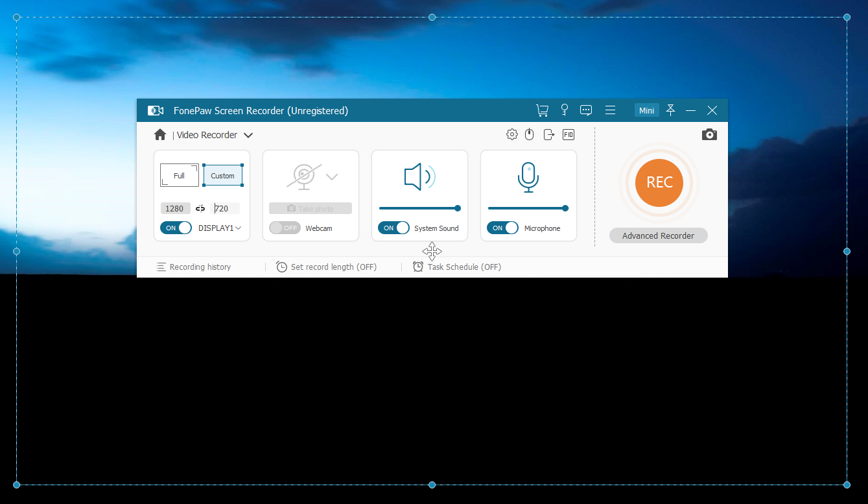Click the 1280 width input field

tap(175, 208)
